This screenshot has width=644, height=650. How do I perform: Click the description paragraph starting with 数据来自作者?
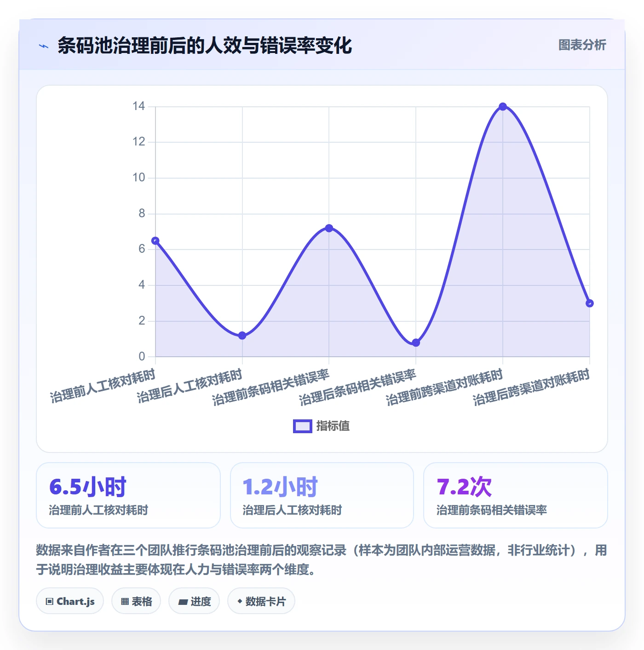[x=322, y=560]
